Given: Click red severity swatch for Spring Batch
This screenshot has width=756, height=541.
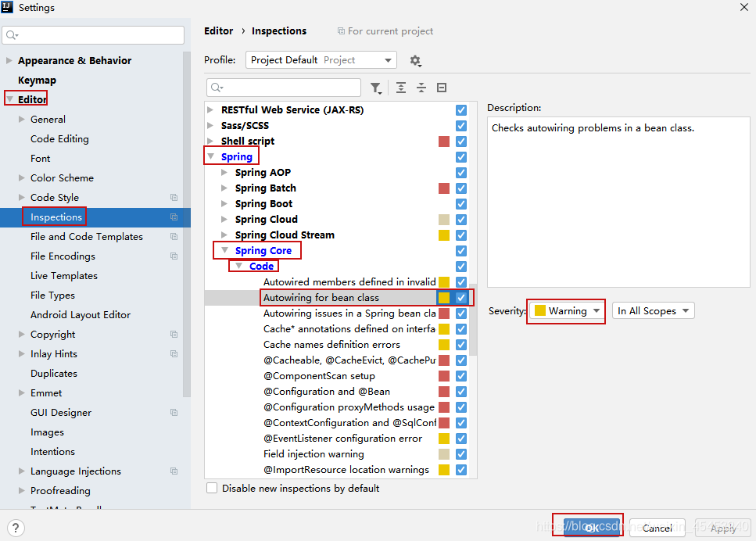Looking at the screenshot, I should pos(444,188).
